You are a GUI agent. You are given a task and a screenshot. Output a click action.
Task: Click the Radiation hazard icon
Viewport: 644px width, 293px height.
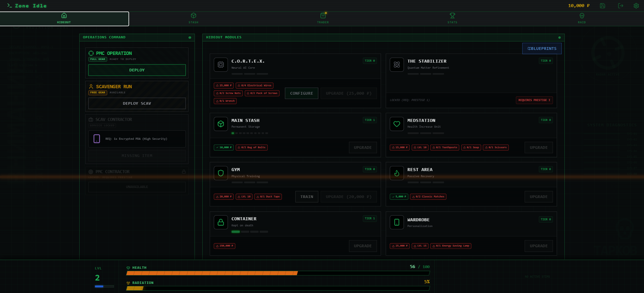coord(128,283)
